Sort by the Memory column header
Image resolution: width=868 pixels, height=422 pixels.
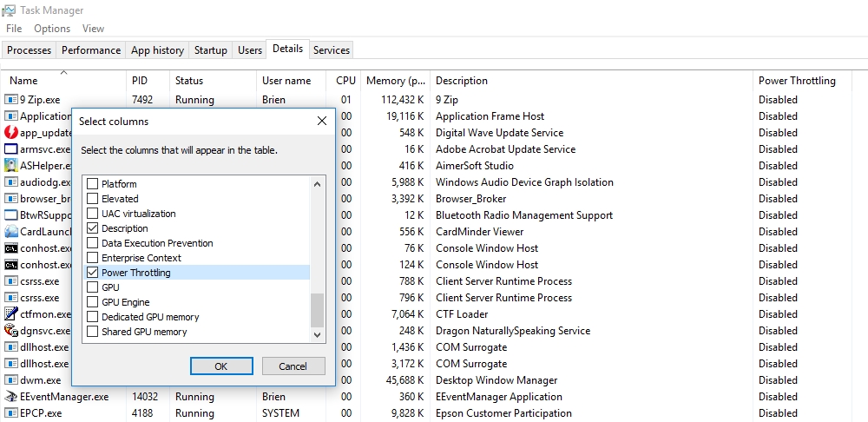(395, 80)
